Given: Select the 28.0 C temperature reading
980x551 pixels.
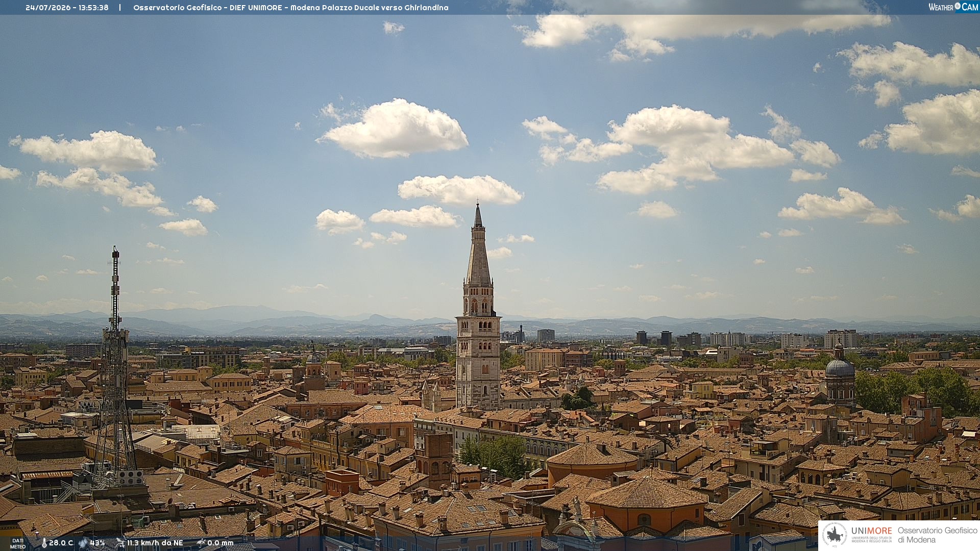Looking at the screenshot, I should coord(61,543).
